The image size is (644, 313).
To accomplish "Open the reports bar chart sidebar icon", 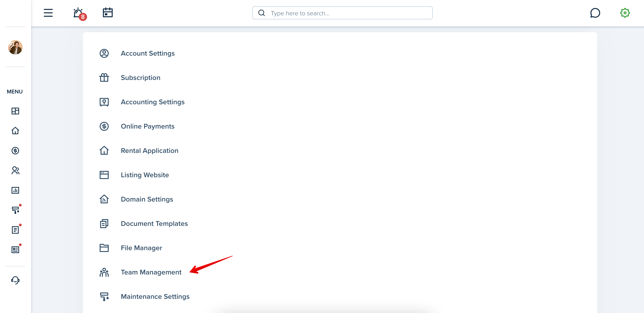I will click(x=15, y=190).
